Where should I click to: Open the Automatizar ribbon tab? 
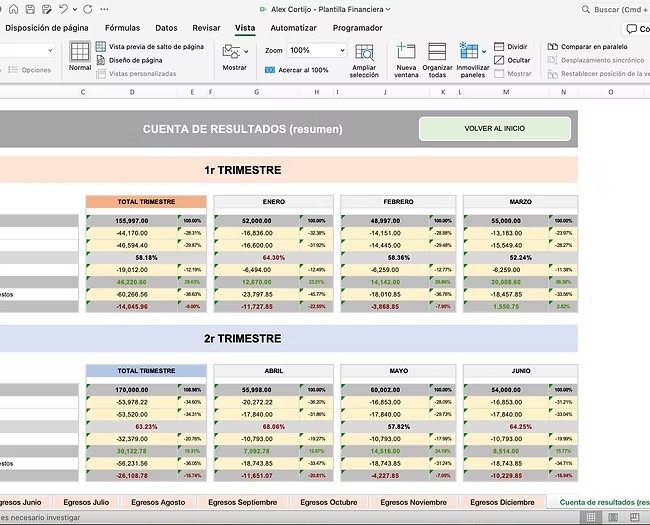(x=293, y=28)
